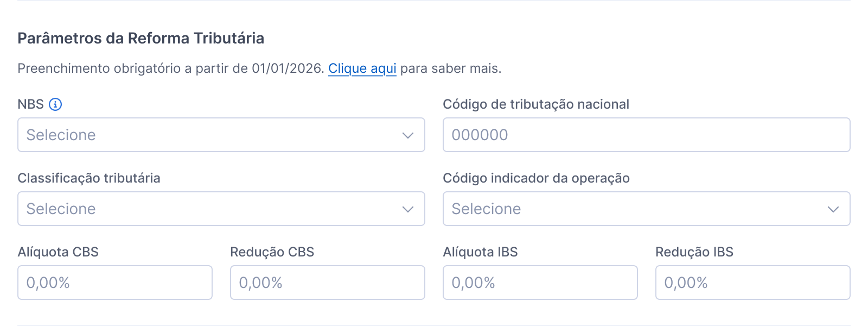Select the Redução CBS percentage field
Viewport: 868px width, 326px height.
[x=327, y=283]
